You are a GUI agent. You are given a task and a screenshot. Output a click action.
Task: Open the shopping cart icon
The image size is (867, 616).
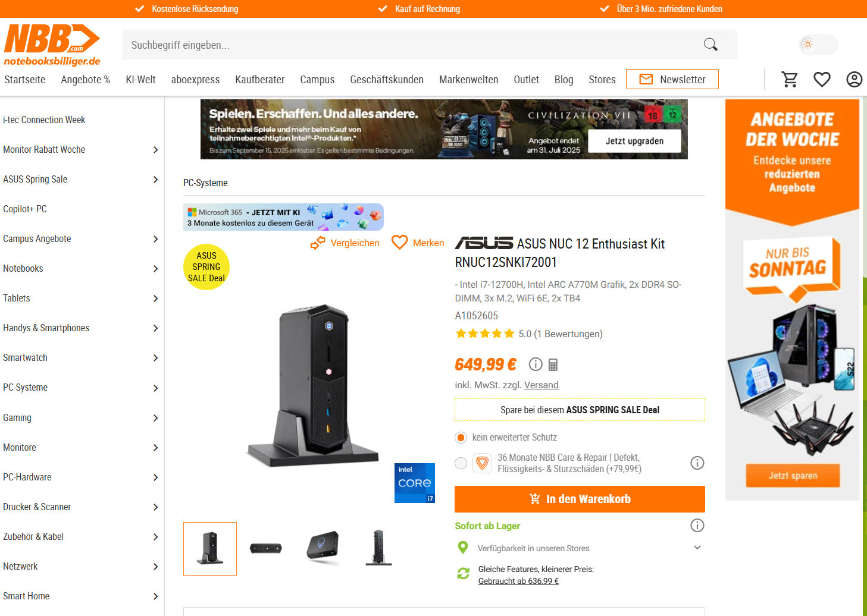click(790, 80)
